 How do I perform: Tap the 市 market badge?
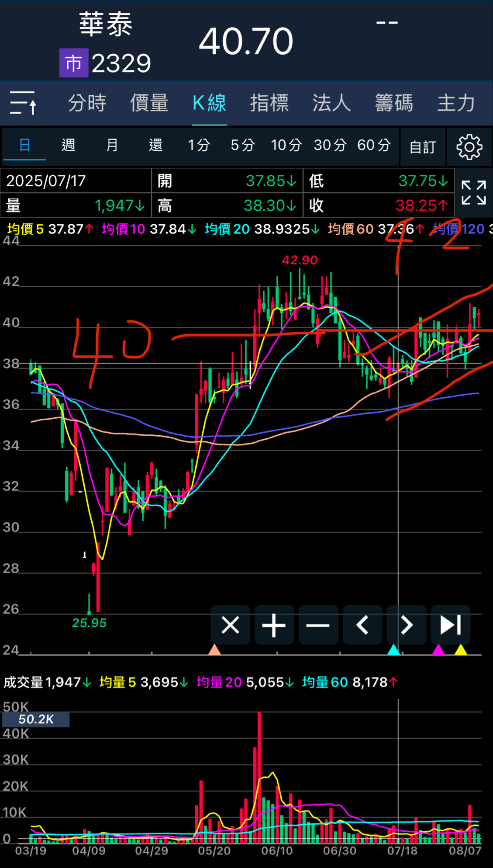74,63
